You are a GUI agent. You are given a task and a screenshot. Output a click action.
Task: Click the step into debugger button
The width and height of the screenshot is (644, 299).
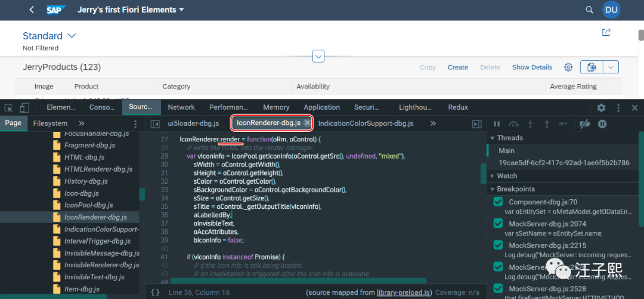point(530,124)
